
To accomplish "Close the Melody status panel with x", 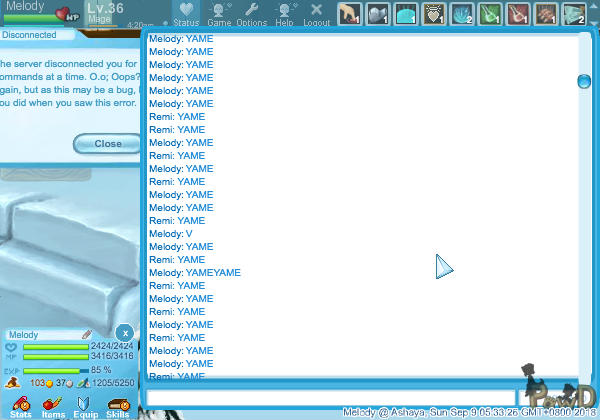I will click(x=124, y=333).
